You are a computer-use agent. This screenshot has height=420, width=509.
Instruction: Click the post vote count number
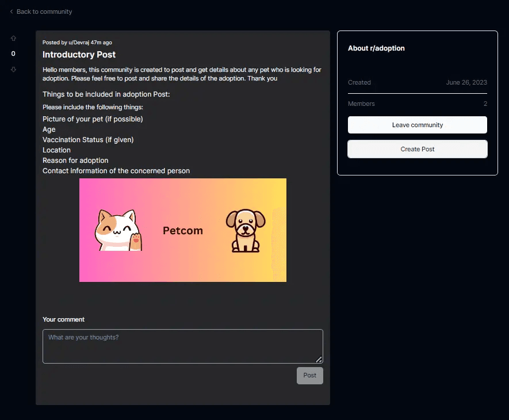(x=13, y=54)
